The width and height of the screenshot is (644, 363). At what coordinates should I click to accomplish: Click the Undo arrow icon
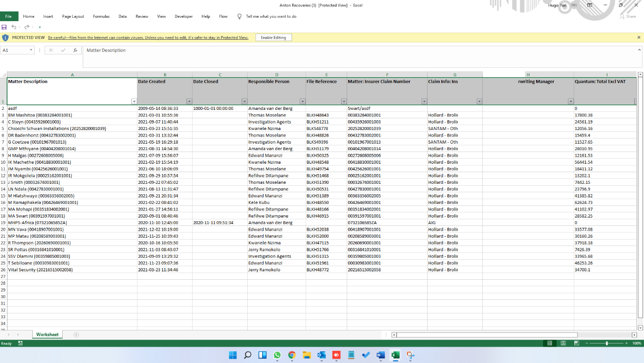tap(13, 27)
